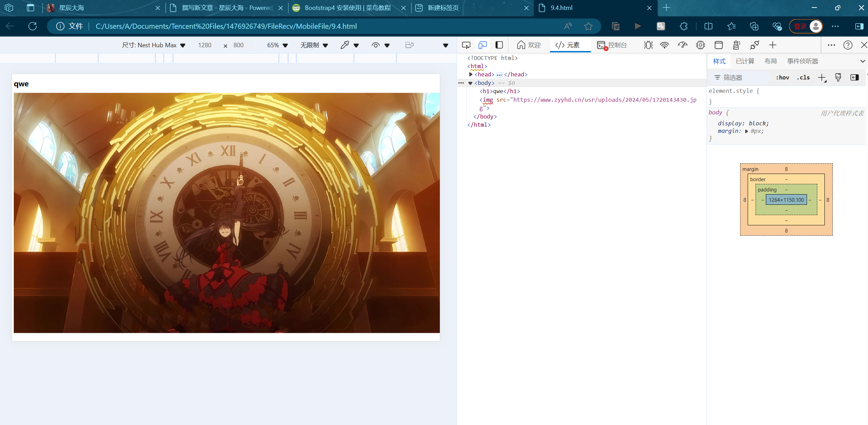Add new style rule plus button
The image size is (868, 425).
(822, 77)
